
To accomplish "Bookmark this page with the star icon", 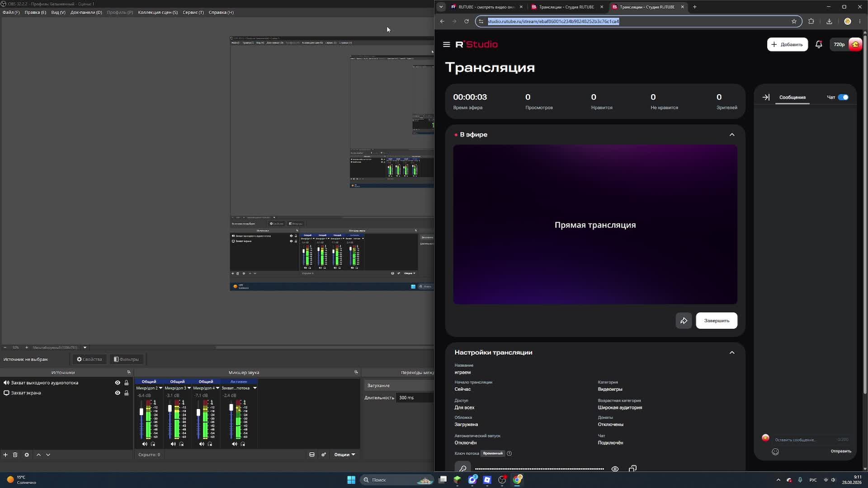I will pyautogui.click(x=794, y=21).
